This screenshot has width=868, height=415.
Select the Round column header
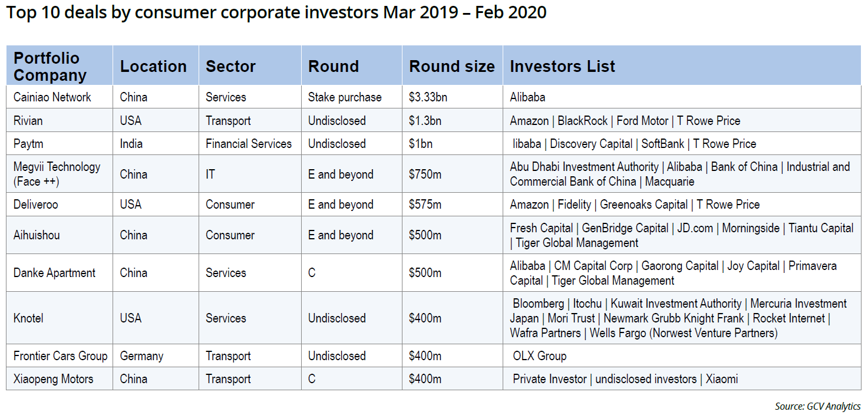[333, 67]
